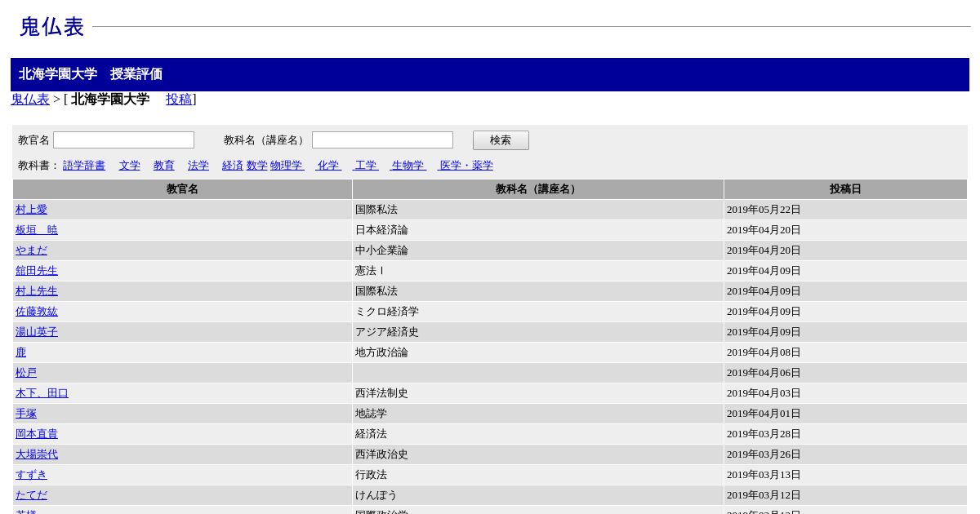This screenshot has height=514, width=980.
Task: Open the 語学辞書 textbook link
Action: (x=84, y=166)
